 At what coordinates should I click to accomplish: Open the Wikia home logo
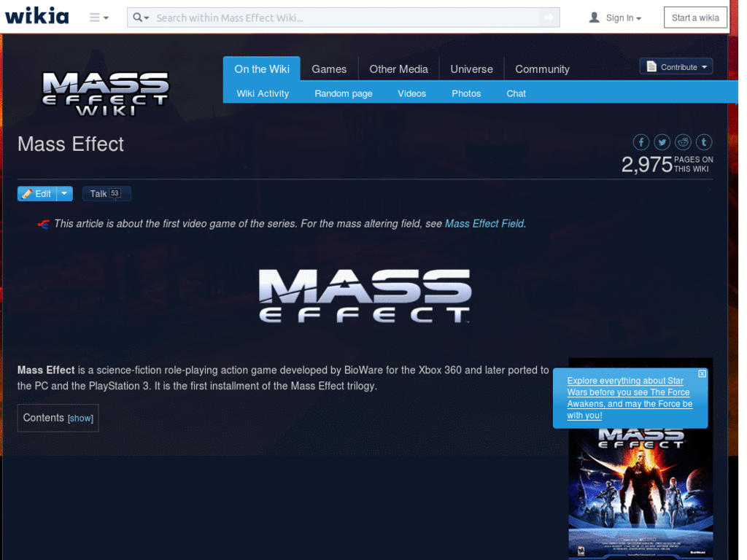[36, 16]
